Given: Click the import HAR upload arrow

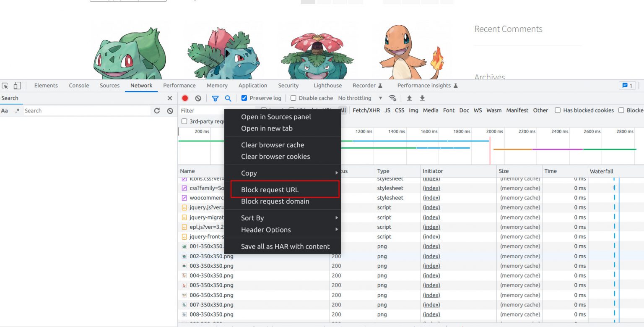Looking at the screenshot, I should [x=410, y=98].
